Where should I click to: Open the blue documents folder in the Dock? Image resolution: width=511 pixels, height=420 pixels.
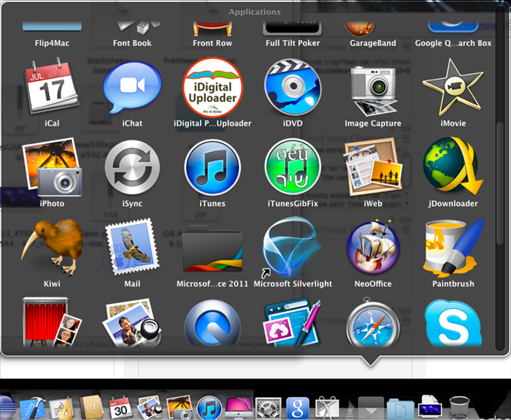coord(401,409)
